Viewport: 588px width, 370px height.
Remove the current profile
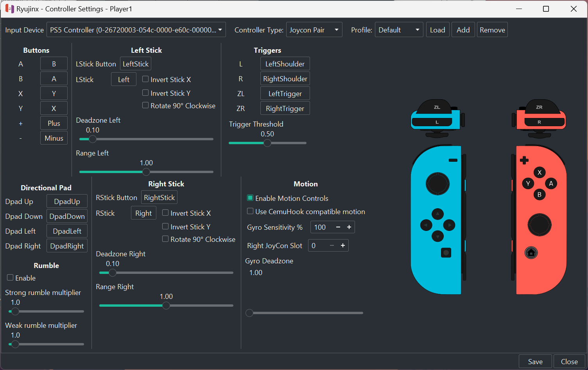pyautogui.click(x=492, y=30)
